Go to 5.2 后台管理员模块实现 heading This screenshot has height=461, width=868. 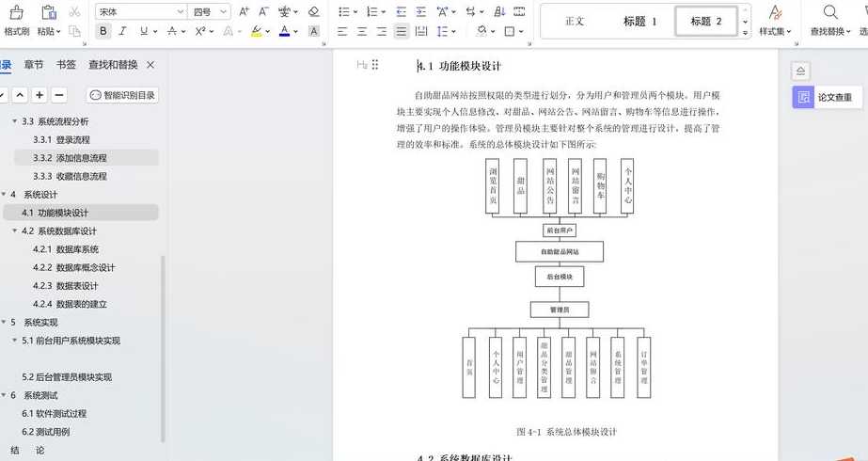coord(67,377)
